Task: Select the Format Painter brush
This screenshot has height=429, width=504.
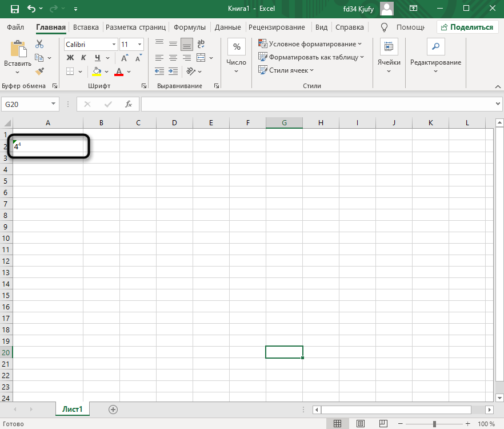Action: coord(39,71)
